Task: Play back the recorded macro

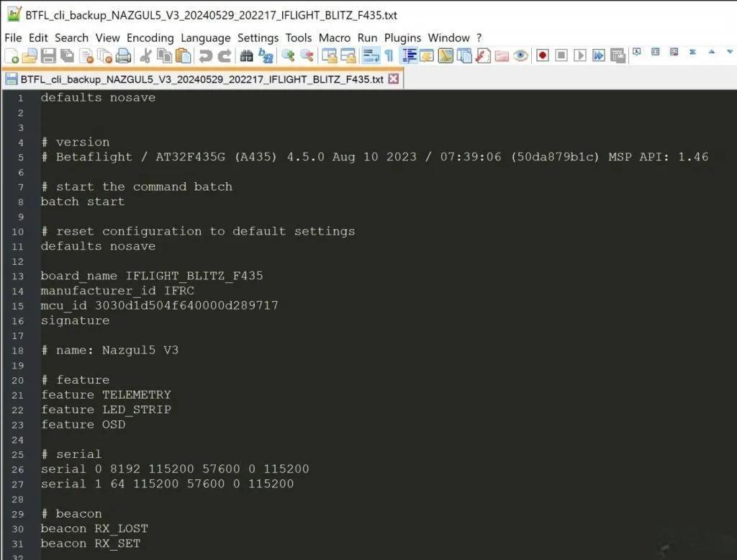Action: click(x=580, y=56)
